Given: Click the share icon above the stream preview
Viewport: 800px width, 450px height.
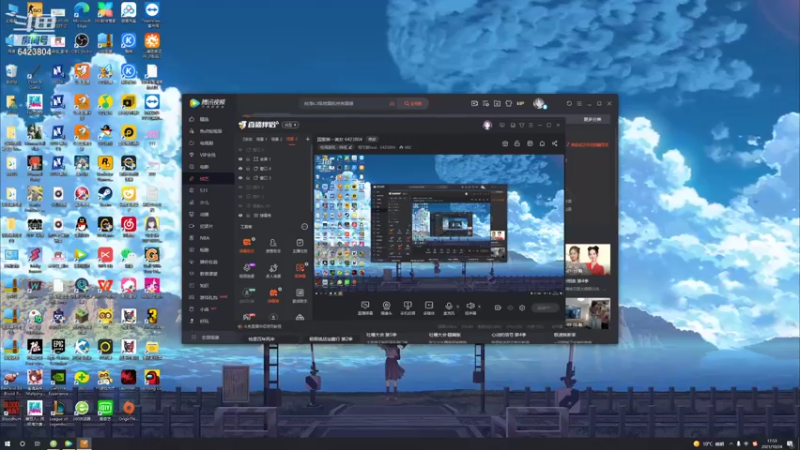Looking at the screenshot, I should tap(555, 143).
